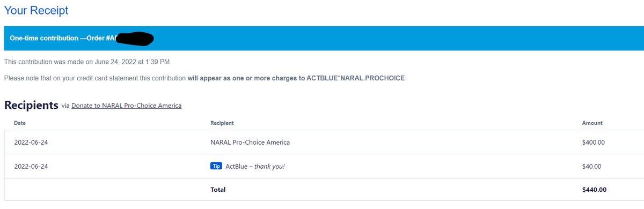Click the $440.00 total amount

coord(594,190)
